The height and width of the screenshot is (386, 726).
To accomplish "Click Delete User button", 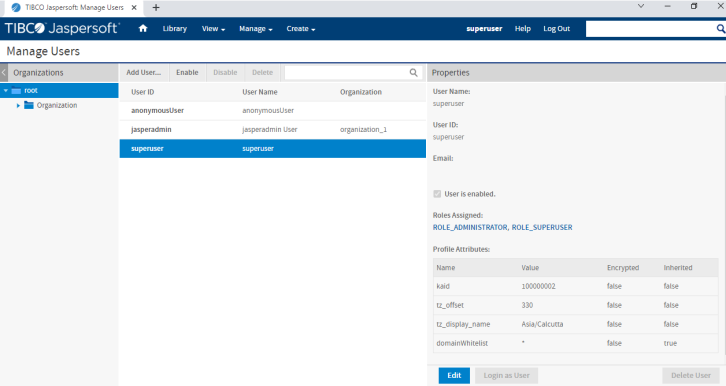I will [691, 375].
